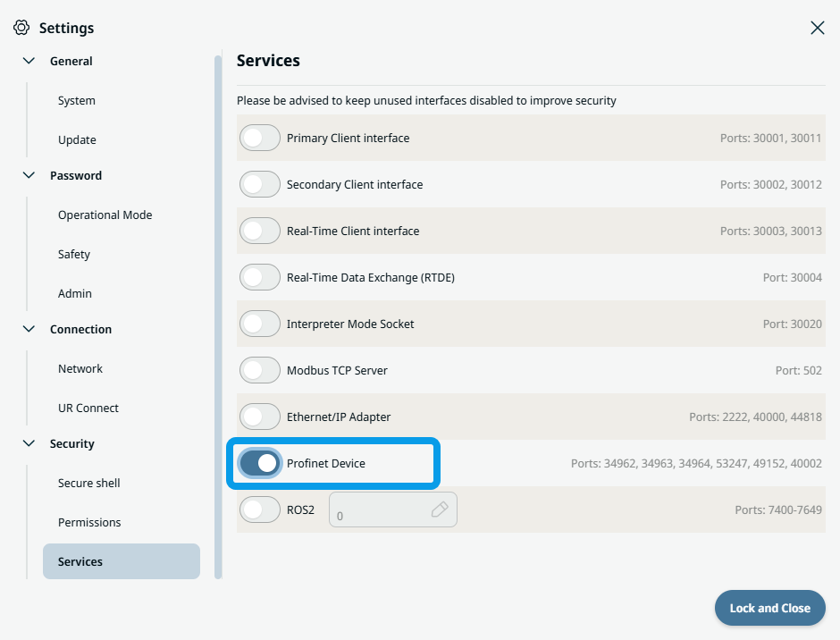Toggle the ROS2 service switch
The height and width of the screenshot is (640, 840).
point(260,509)
